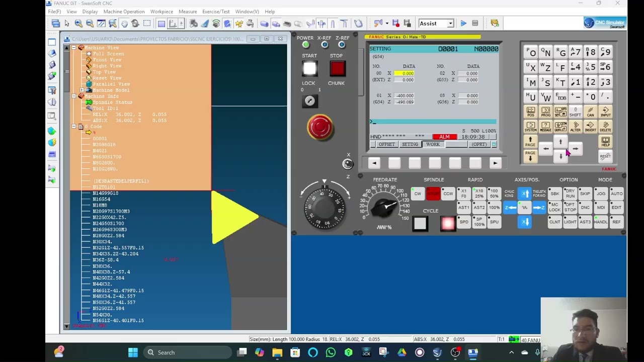Adjust the FEEDRATE override knob

pyautogui.click(x=385, y=207)
